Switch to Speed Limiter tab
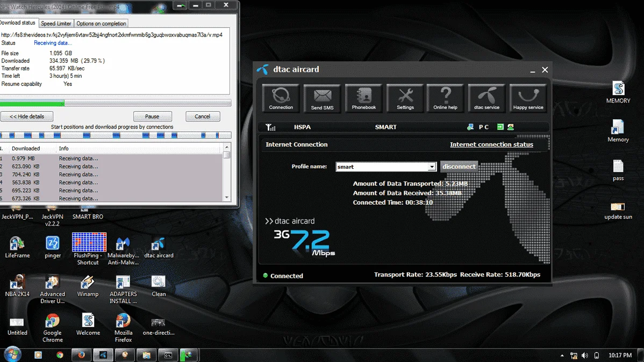644x362 pixels. (56, 24)
